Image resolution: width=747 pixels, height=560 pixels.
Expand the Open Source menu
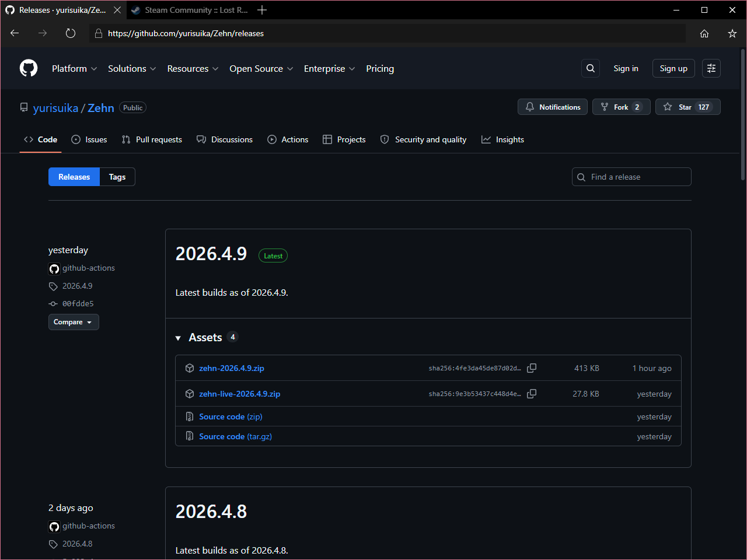(261, 68)
